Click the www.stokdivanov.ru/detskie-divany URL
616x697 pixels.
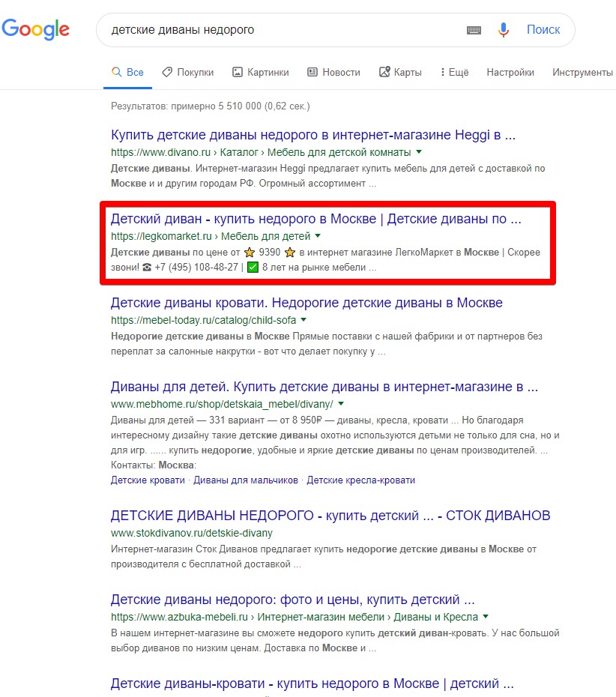point(192,533)
